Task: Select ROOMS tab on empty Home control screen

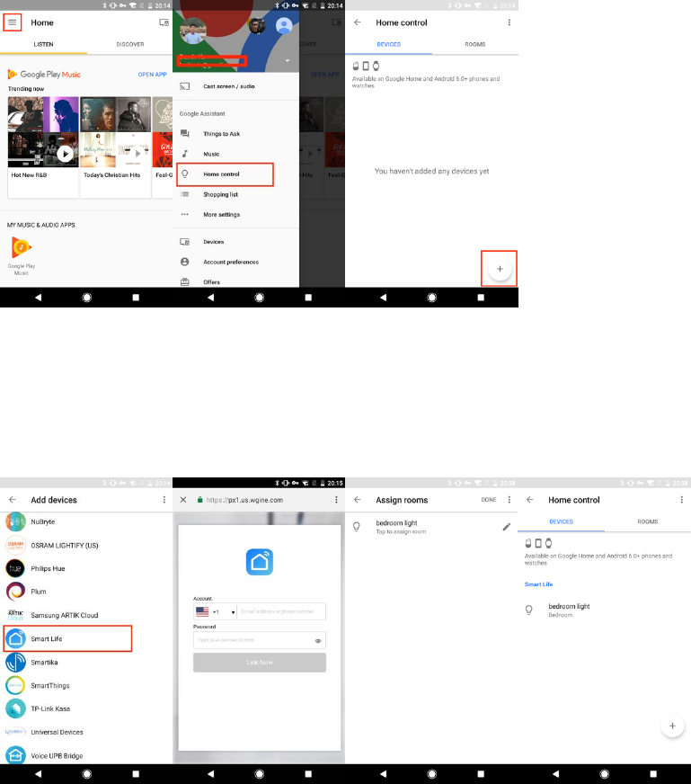Action: pyautogui.click(x=474, y=44)
